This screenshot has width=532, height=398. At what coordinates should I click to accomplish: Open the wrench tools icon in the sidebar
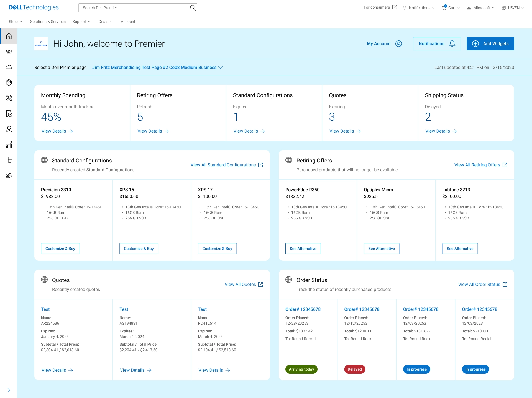pyautogui.click(x=9, y=98)
